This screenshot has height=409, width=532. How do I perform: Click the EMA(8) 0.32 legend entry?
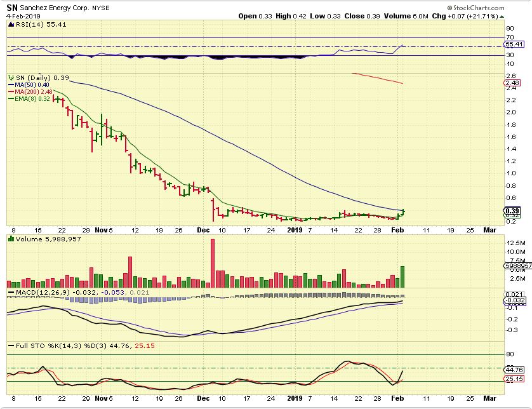point(32,99)
